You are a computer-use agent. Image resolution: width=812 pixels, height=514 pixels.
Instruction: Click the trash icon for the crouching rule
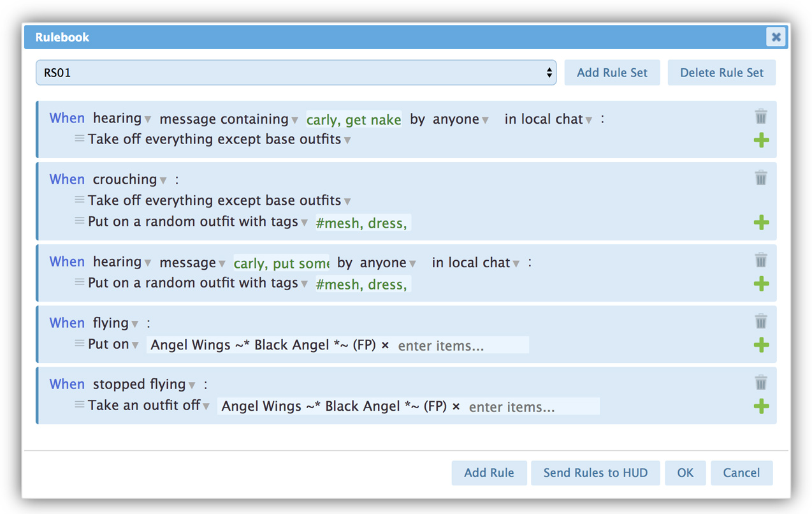[760, 177]
